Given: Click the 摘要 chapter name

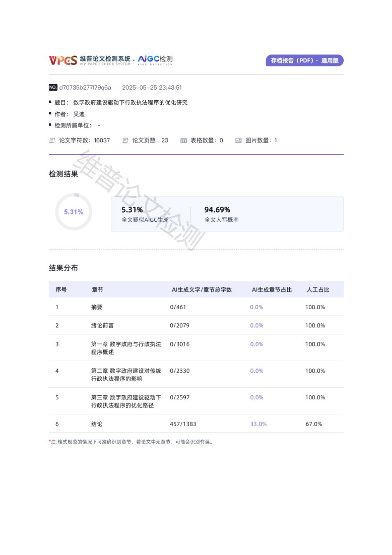Looking at the screenshot, I should tap(97, 307).
